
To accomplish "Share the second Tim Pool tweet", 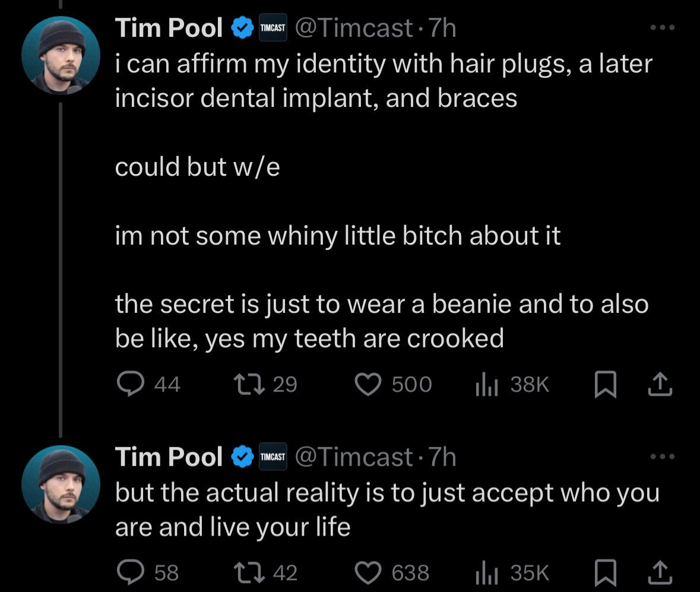I will pos(659,573).
